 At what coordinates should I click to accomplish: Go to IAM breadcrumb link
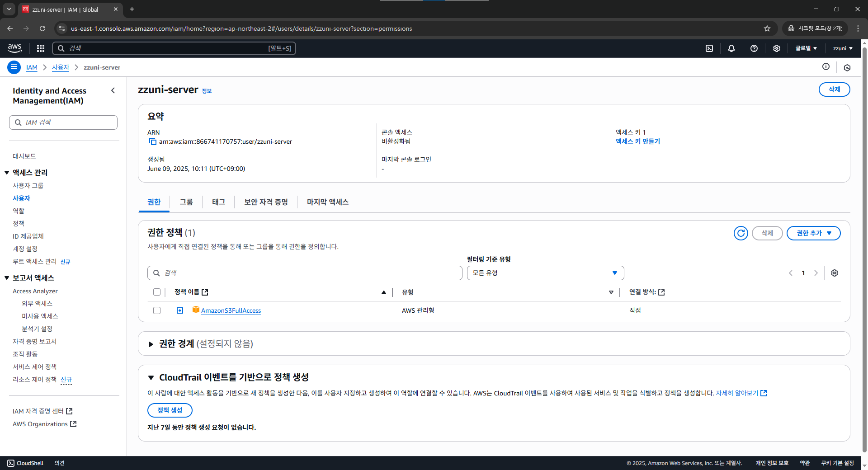(x=32, y=67)
